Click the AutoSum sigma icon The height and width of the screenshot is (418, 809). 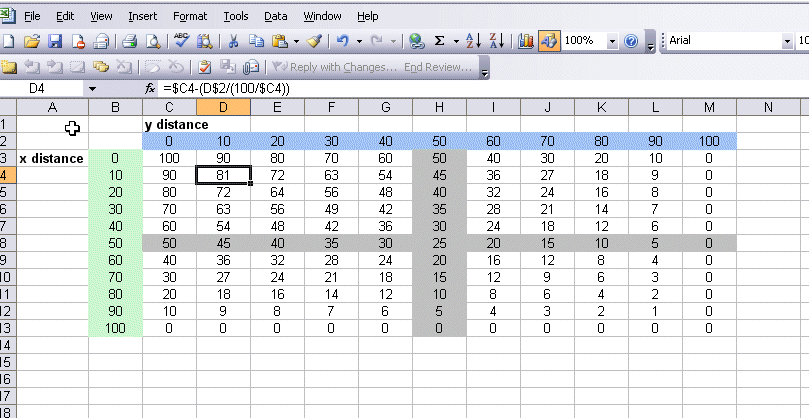439,41
